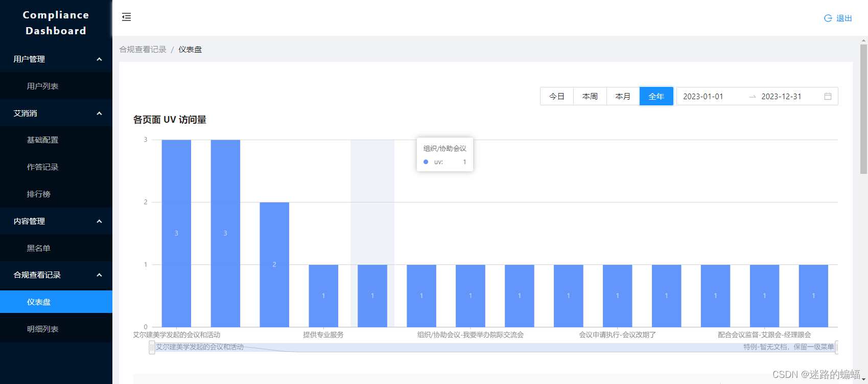Click the bar above 会议申请执行-会议改期了
This screenshot has height=384, width=868.
click(x=618, y=296)
